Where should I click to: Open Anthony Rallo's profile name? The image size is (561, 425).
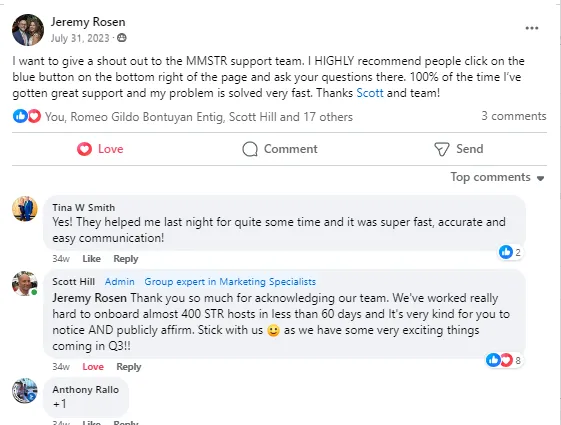point(86,389)
